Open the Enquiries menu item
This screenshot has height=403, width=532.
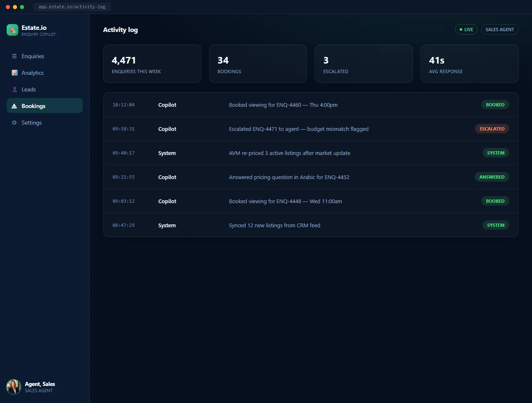(44, 56)
